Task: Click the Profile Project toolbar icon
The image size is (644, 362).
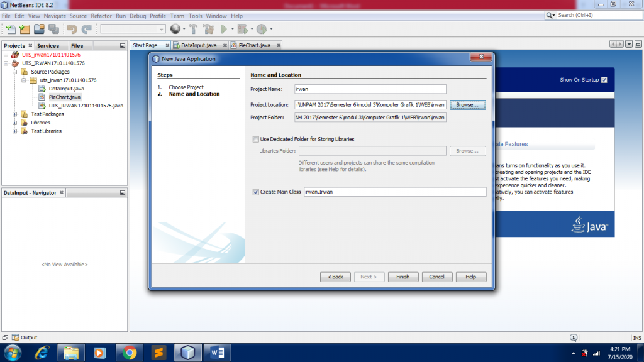Action: pyautogui.click(x=261, y=29)
